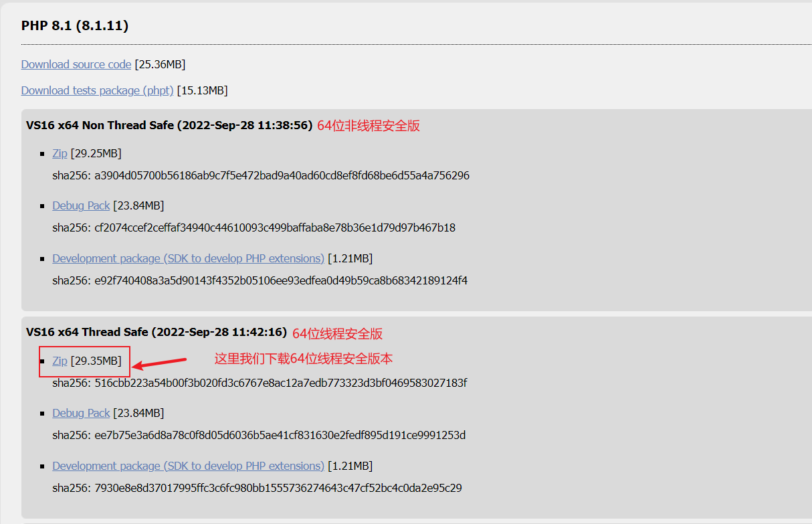Click the VS16 x64 Non Thread Safe heading
This screenshot has height=524, width=812.
pyautogui.click(x=169, y=125)
